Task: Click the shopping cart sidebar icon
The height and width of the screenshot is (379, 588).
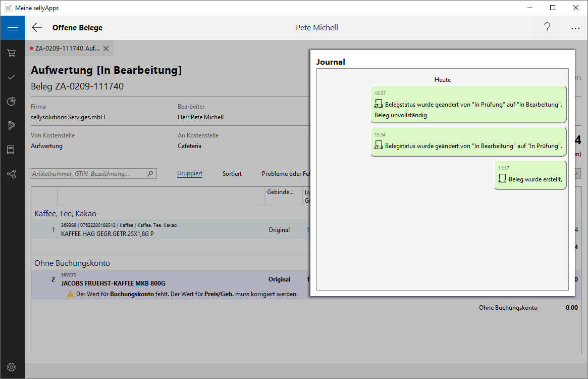Action: tap(11, 53)
